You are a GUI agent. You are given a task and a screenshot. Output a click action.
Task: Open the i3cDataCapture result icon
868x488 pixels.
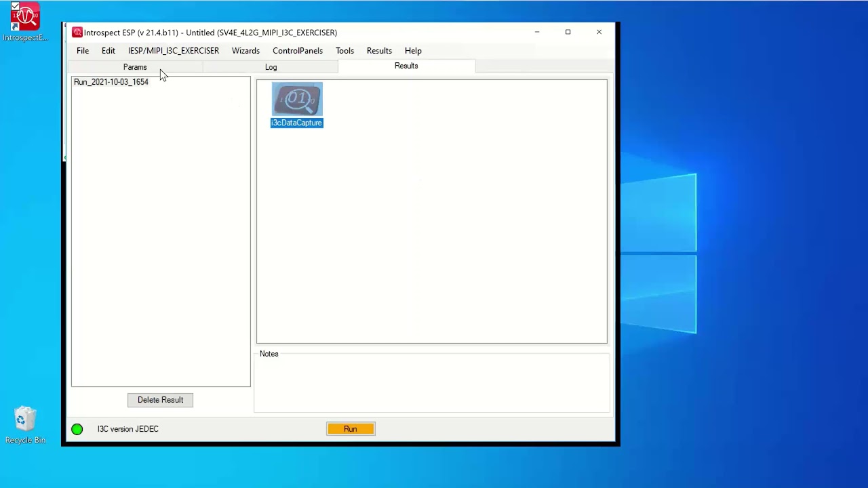297,100
